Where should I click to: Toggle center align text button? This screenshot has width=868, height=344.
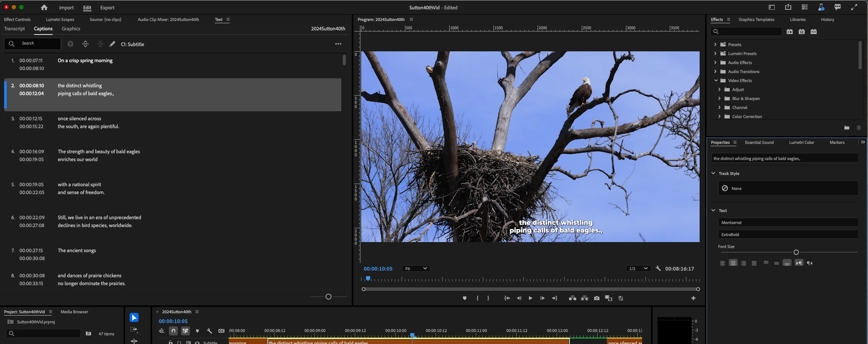click(733, 263)
